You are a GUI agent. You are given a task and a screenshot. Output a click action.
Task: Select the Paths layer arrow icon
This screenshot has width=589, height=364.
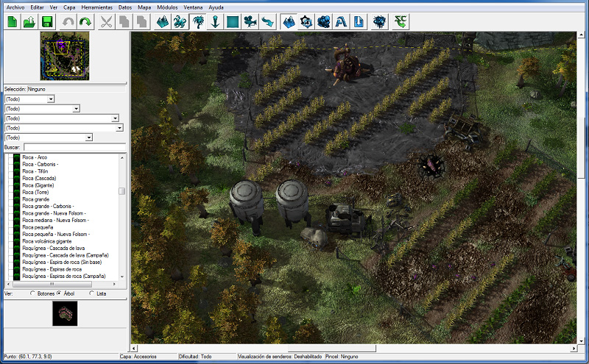click(x=267, y=22)
